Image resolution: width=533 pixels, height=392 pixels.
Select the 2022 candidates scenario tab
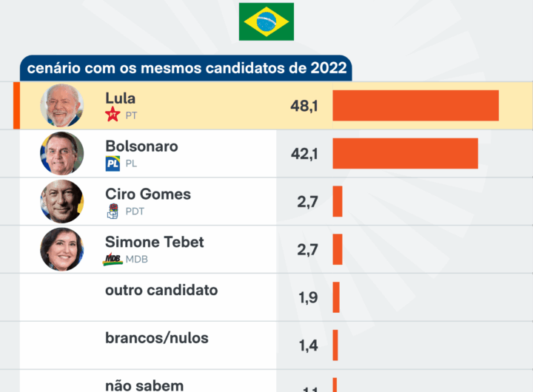[x=187, y=69]
